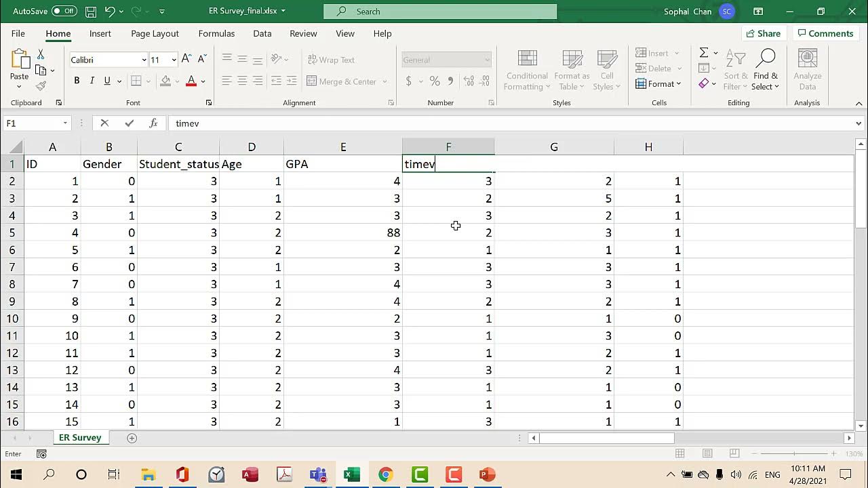This screenshot has width=868, height=488.
Task: Open Find & Select menu
Action: [766, 70]
